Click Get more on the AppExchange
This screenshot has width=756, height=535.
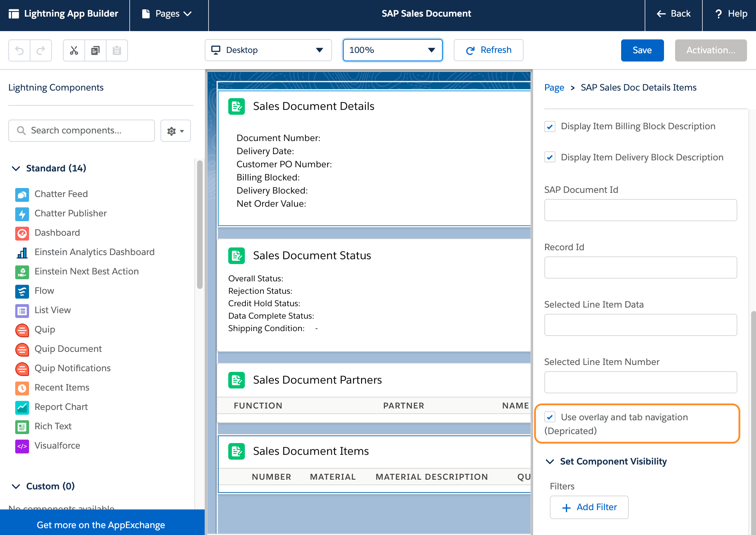101,525
